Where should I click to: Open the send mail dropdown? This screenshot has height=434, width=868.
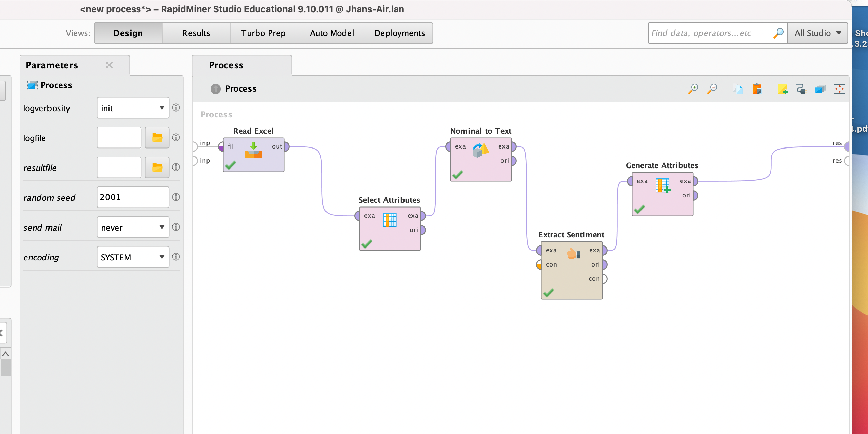[133, 227]
